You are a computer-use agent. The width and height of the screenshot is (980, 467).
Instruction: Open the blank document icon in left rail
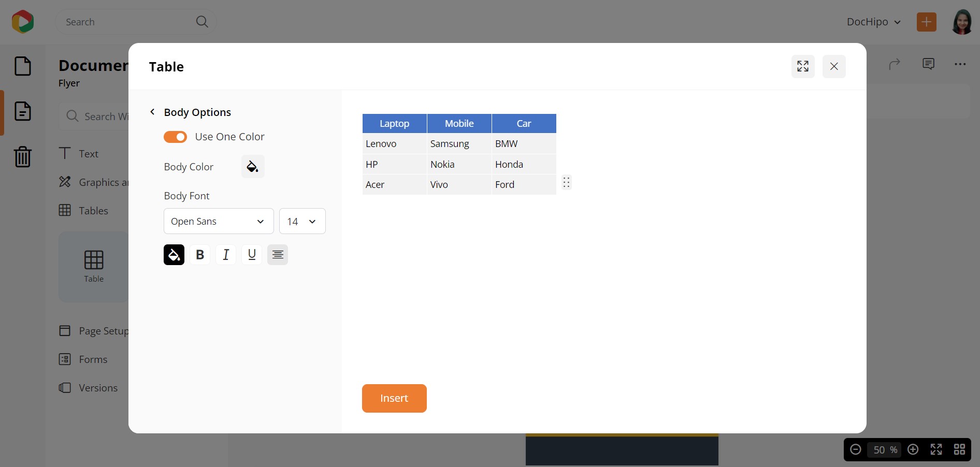pyautogui.click(x=23, y=66)
